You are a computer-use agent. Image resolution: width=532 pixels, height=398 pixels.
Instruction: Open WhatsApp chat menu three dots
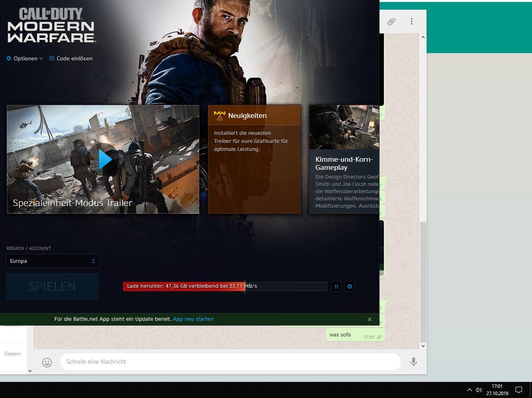411,21
